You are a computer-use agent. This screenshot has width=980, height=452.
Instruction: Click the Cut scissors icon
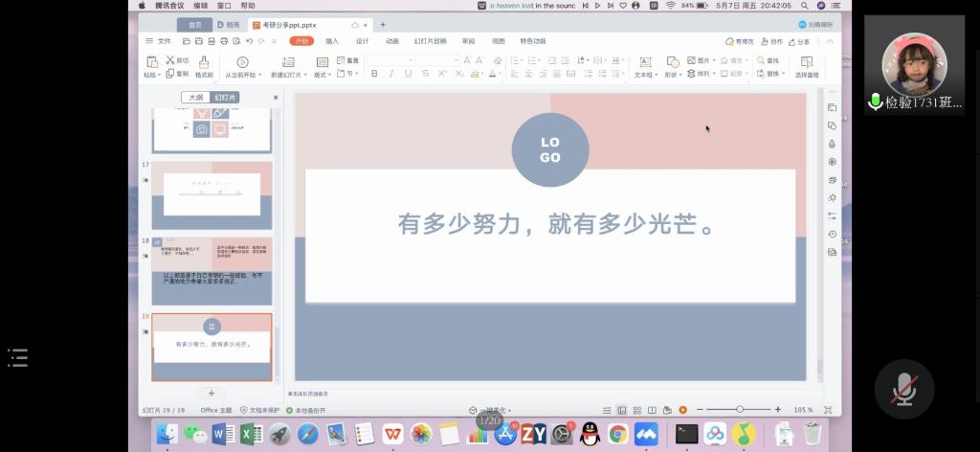170,60
